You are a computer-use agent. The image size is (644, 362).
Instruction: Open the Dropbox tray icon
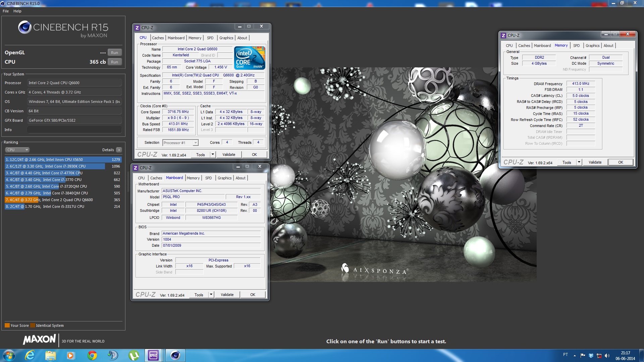coord(591,355)
